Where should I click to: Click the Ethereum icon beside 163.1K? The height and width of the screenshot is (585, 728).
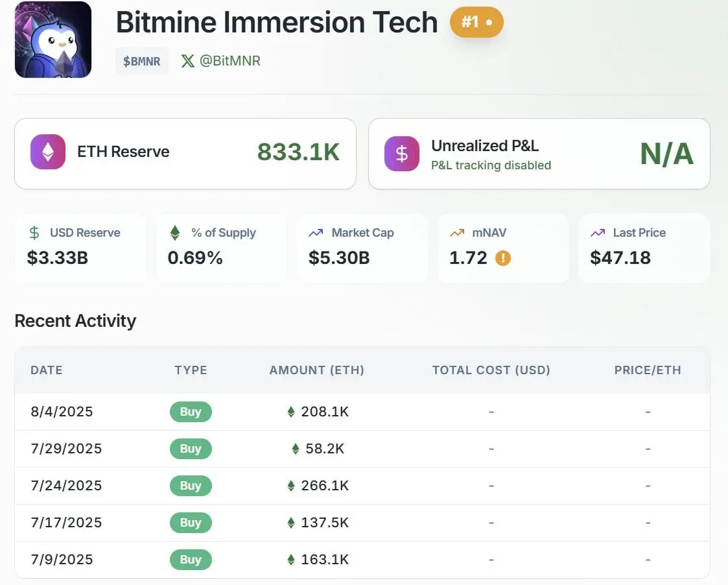pyautogui.click(x=291, y=560)
